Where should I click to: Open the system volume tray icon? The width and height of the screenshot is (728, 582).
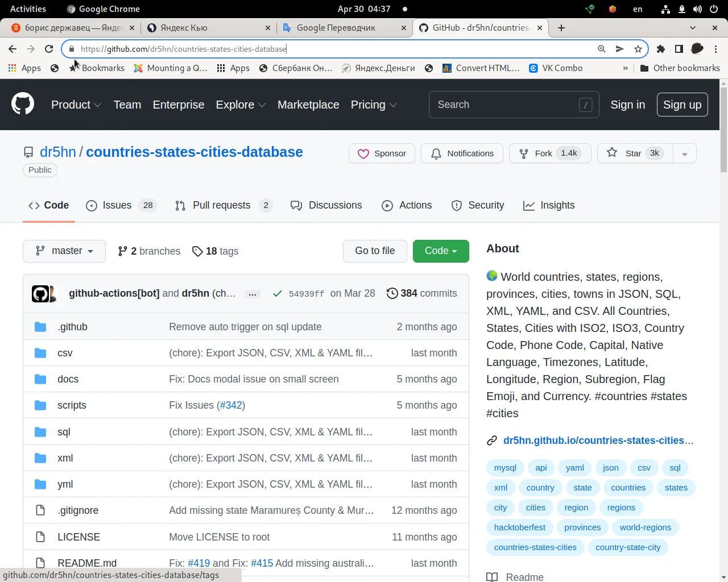697,9
